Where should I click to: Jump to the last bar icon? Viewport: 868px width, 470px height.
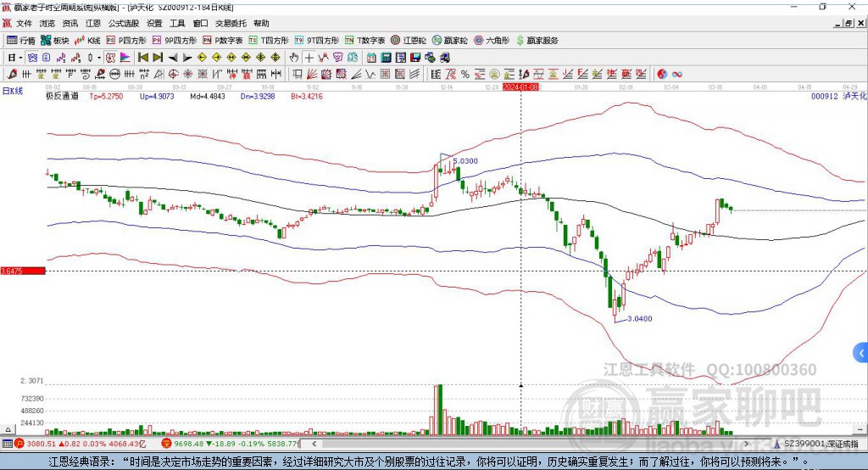(x=158, y=58)
